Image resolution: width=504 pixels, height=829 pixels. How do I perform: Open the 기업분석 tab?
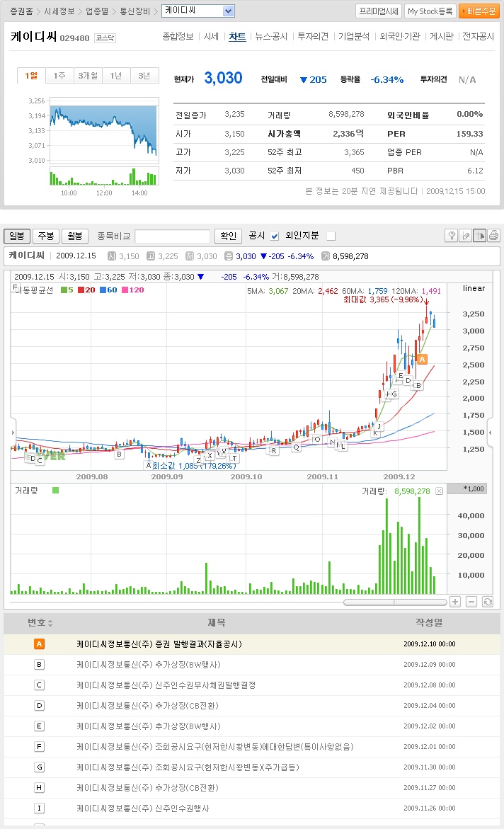coord(354,37)
